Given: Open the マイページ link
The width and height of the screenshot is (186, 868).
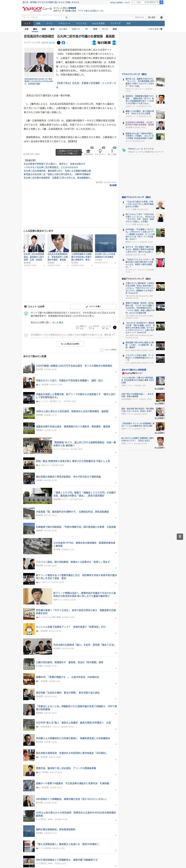Looking at the screenshot, I should tap(139, 18).
